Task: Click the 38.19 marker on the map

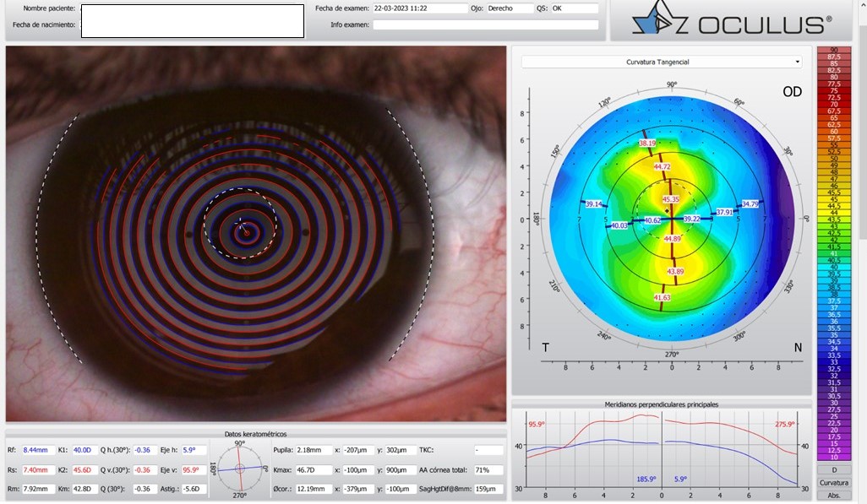Action: pyautogui.click(x=646, y=144)
